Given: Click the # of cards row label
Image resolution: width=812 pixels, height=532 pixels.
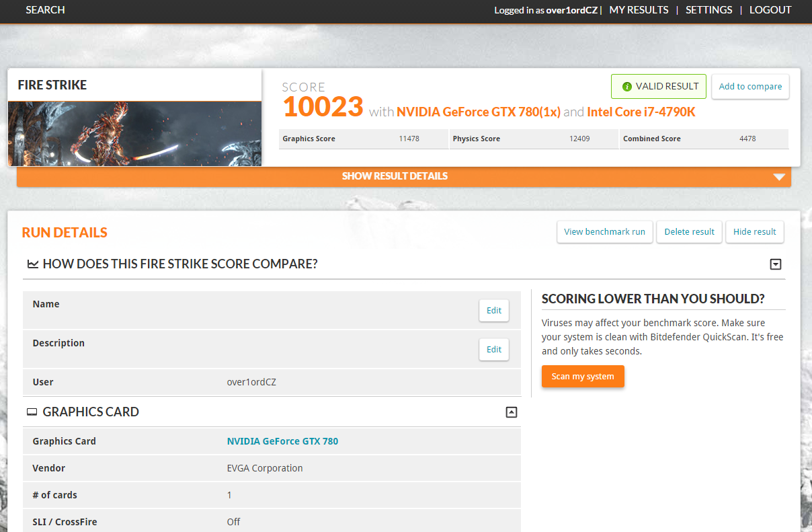Looking at the screenshot, I should pos(55,495).
